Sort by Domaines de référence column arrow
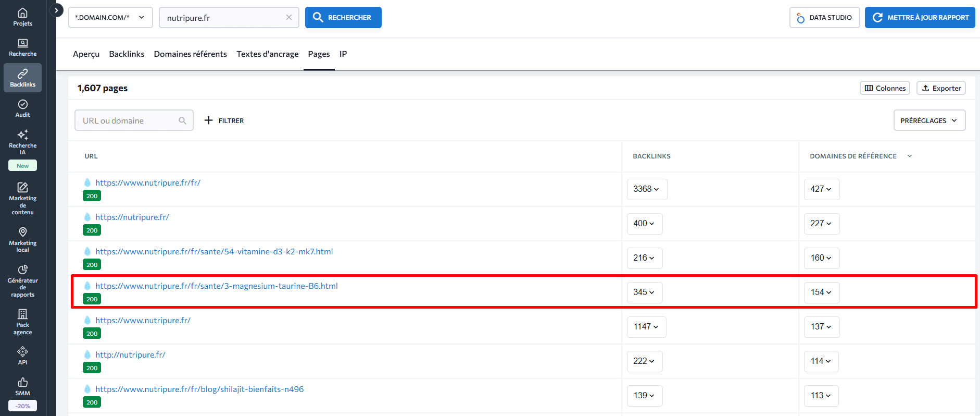980x416 pixels. coord(910,156)
